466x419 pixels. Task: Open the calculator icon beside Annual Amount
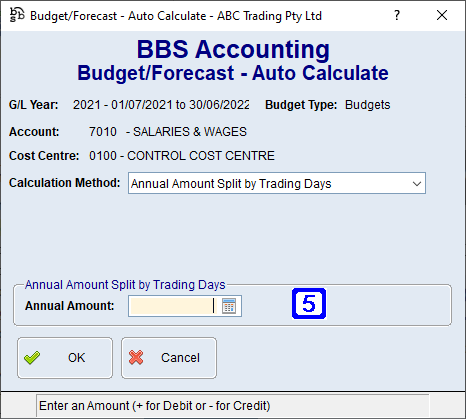(229, 306)
